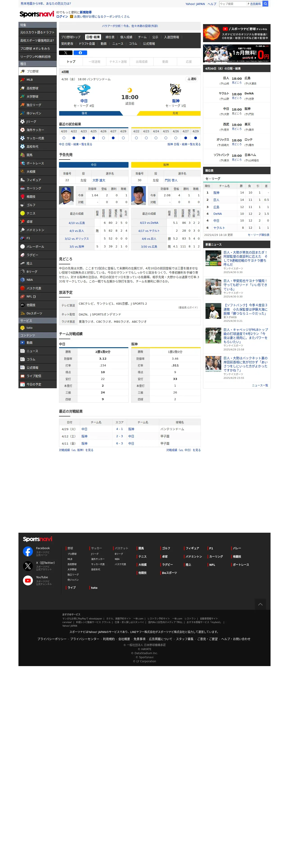Open the '4/10 vs.広島' recent result row
Screen dimensions: 289x868
(77, 223)
